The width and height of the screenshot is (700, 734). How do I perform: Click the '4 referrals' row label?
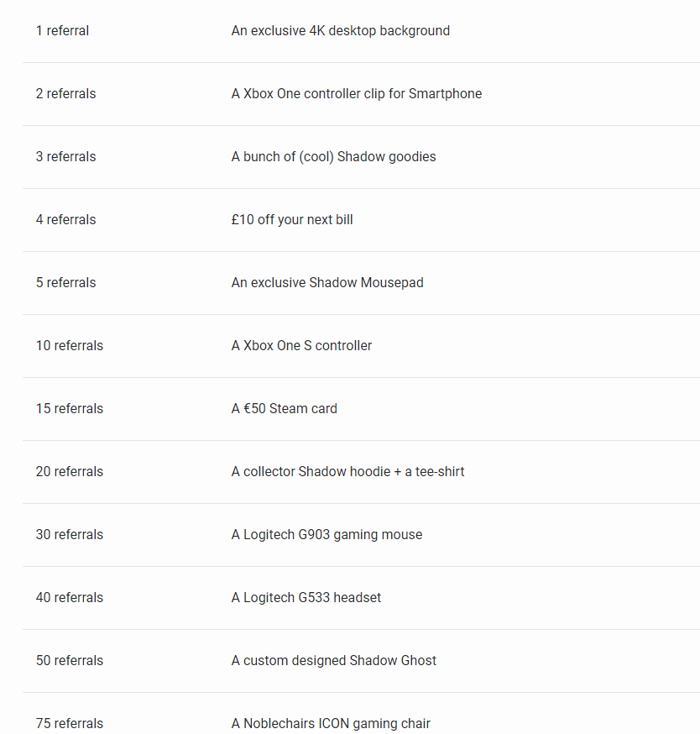coord(66,219)
